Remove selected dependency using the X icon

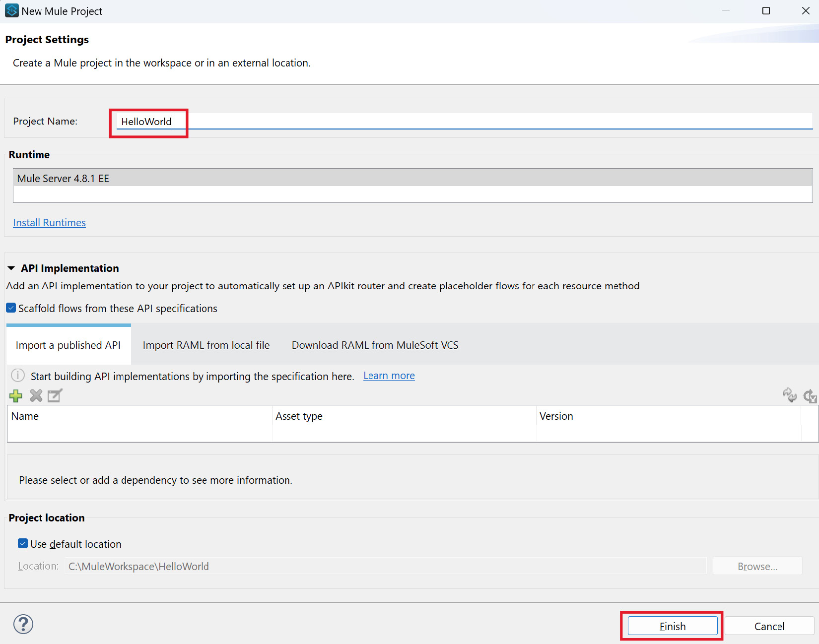(35, 395)
